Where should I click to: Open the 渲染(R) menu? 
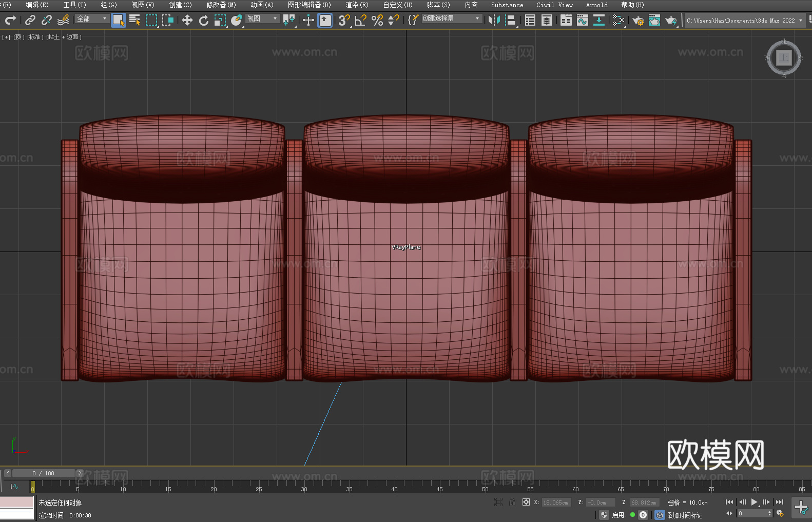tap(357, 5)
